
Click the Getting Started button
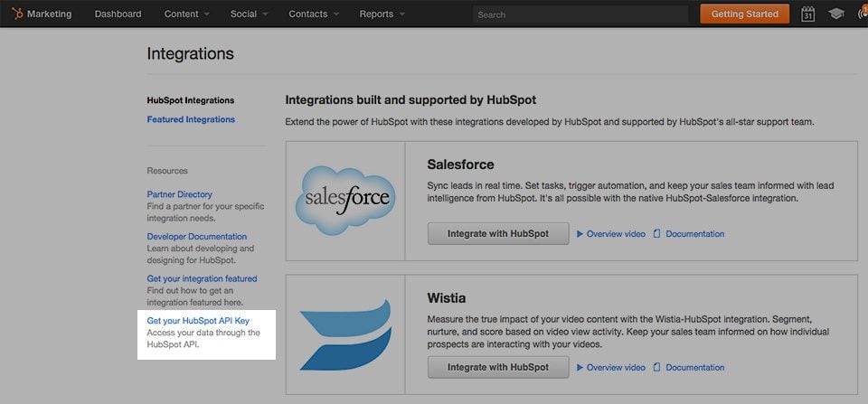(x=744, y=14)
